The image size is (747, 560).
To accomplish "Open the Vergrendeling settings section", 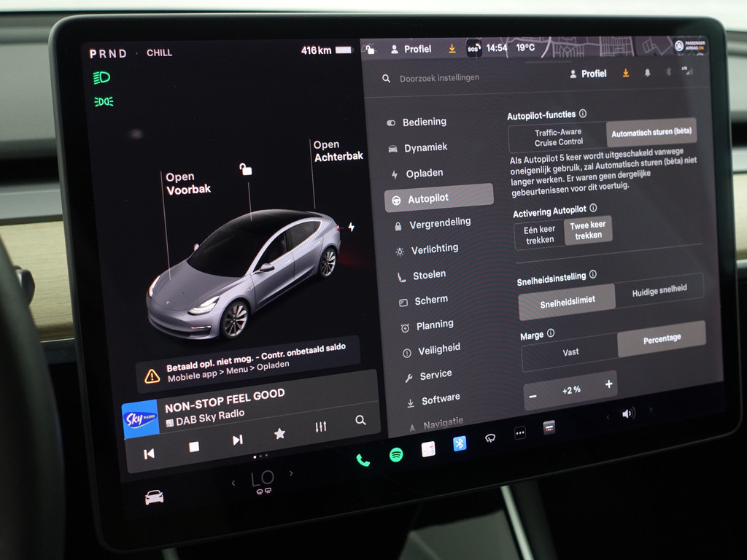I will click(440, 223).
